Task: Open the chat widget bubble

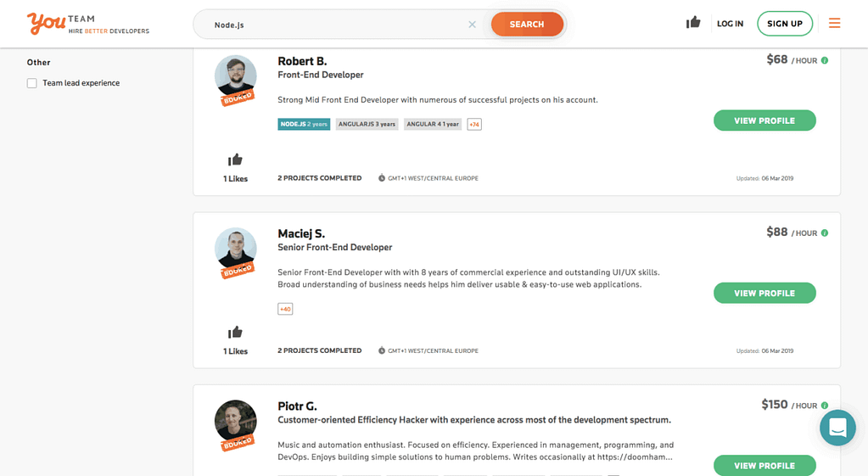Action: tap(837, 428)
